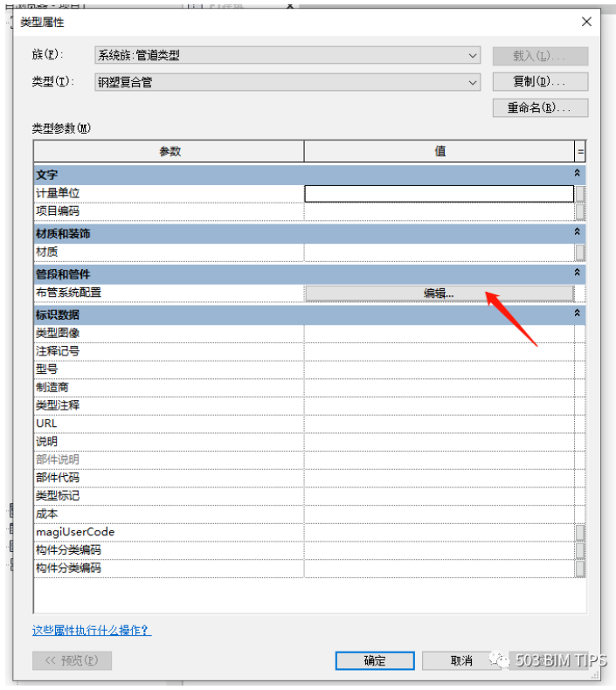Cancel with the 取消 button
The image size is (616, 690).
point(461,660)
